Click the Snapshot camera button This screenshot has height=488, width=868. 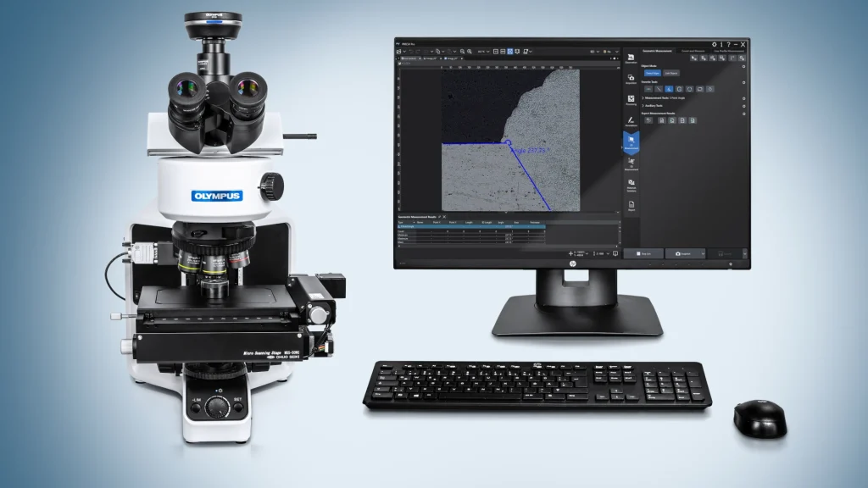[x=682, y=253]
